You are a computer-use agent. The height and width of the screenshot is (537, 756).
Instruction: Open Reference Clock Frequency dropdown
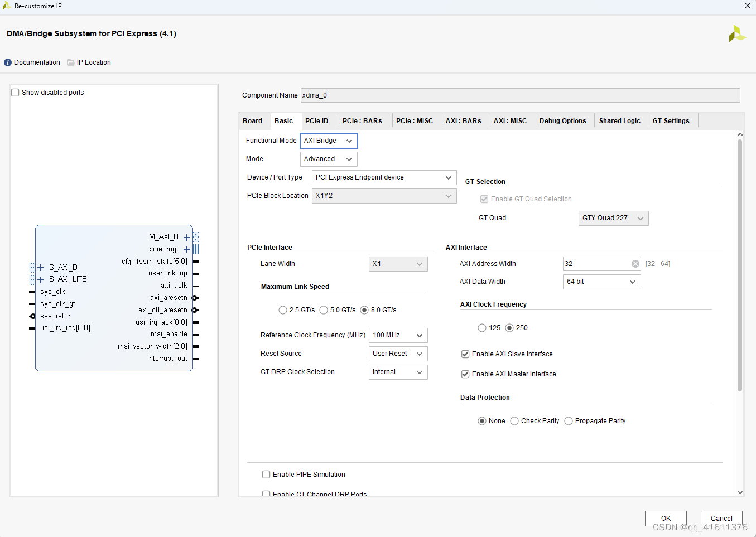398,335
